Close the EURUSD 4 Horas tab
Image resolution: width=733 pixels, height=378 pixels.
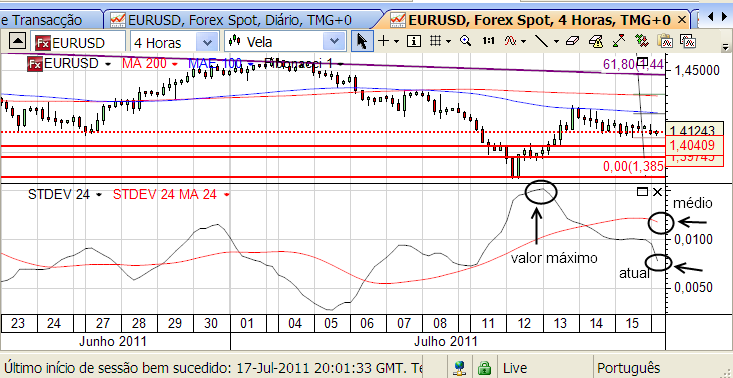[681, 20]
